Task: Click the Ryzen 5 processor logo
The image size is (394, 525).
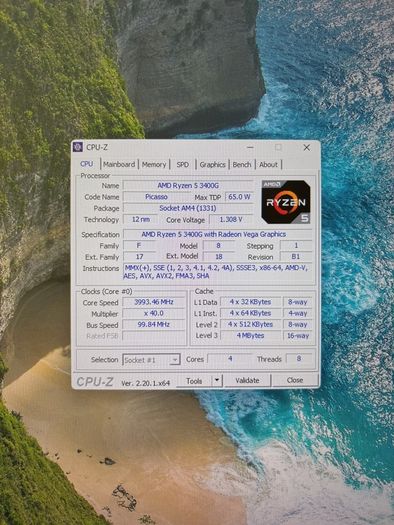Action: [x=286, y=202]
